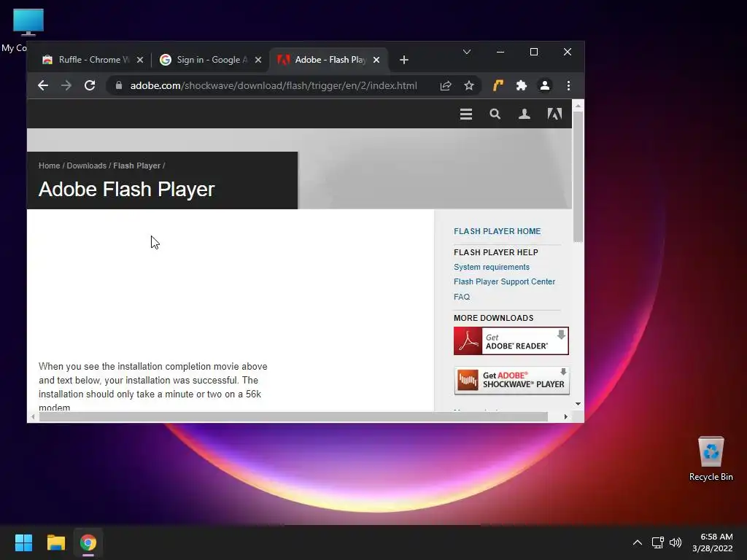
Task: Open the Windows Start menu
Action: coord(23,542)
